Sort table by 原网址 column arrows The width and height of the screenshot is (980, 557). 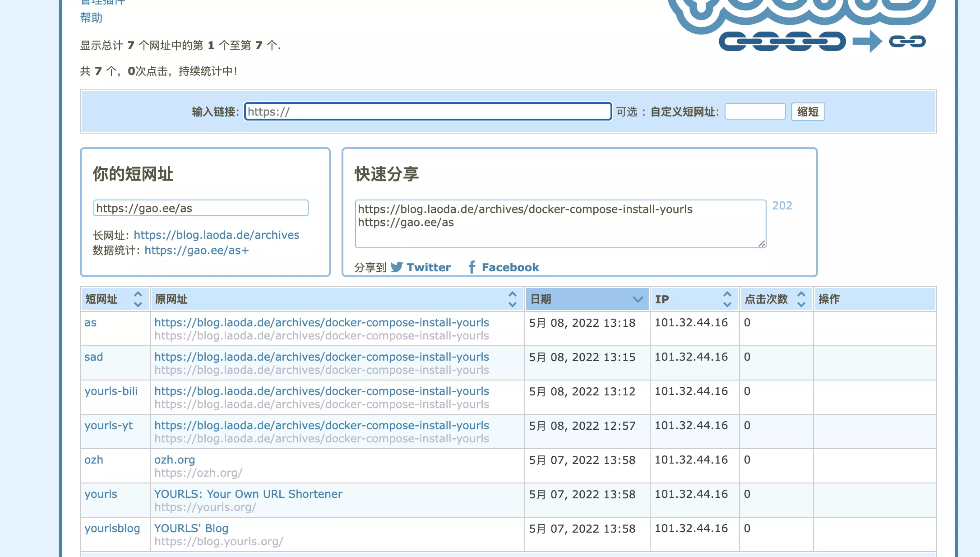click(512, 299)
